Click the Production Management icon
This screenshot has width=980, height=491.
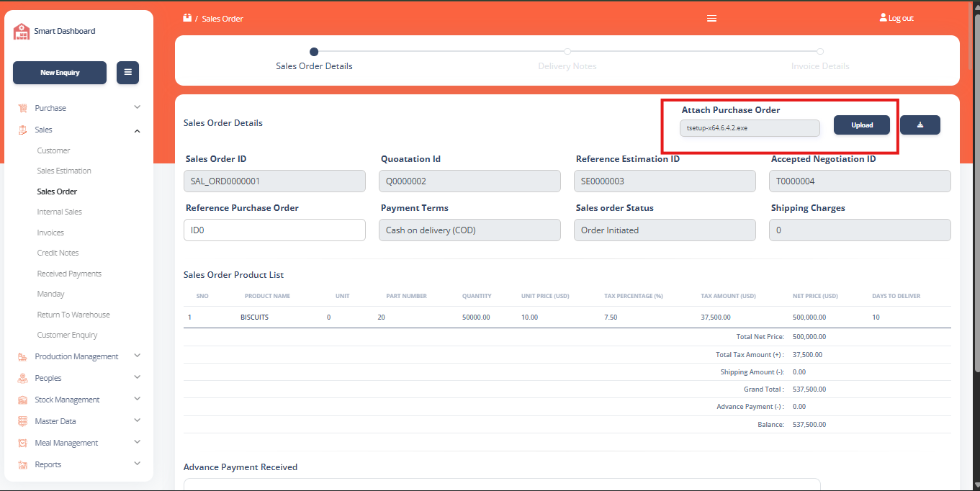22,356
